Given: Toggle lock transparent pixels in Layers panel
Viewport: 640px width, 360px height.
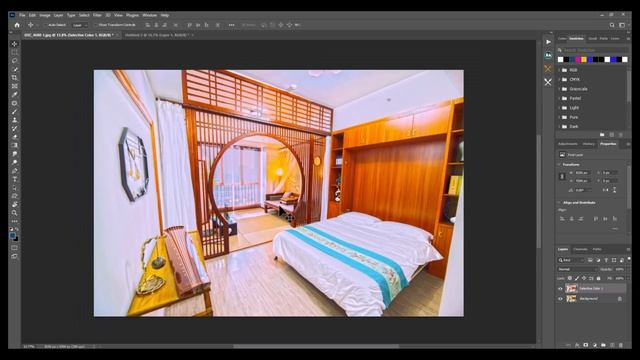Looking at the screenshot, I should (570, 278).
